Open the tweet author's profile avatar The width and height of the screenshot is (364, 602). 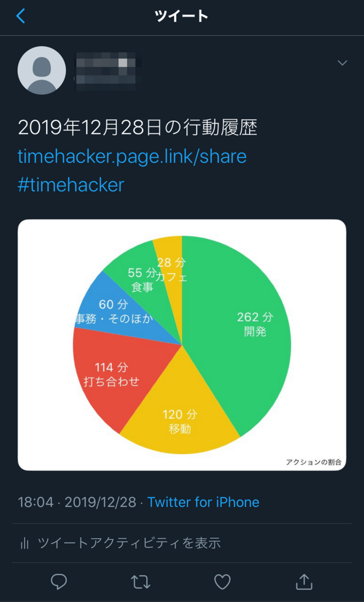(42, 70)
